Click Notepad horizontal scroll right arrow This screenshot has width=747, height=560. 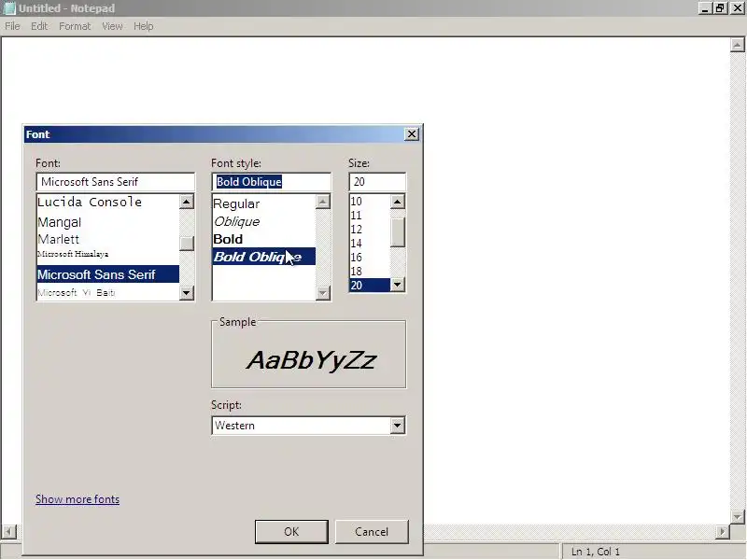(722, 531)
